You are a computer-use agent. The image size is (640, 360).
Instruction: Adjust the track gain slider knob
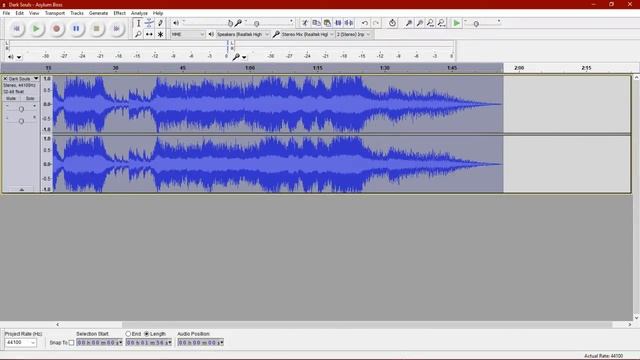click(21, 109)
